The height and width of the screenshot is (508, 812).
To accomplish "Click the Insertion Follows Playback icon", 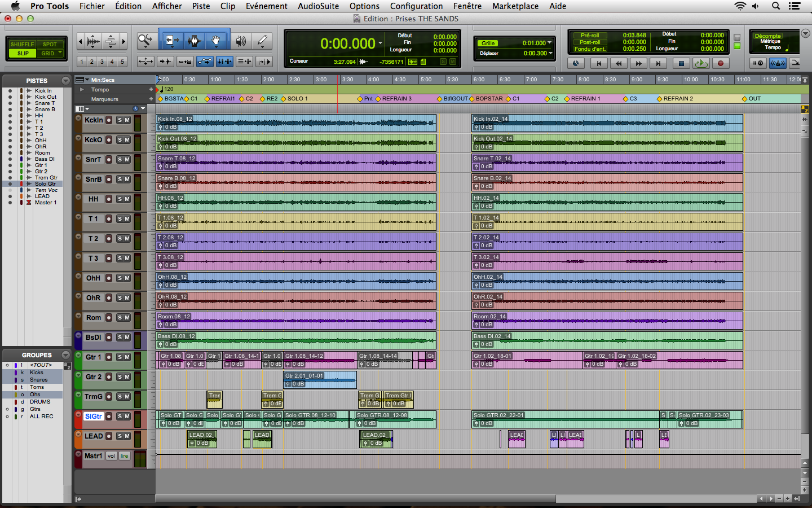I will click(264, 62).
